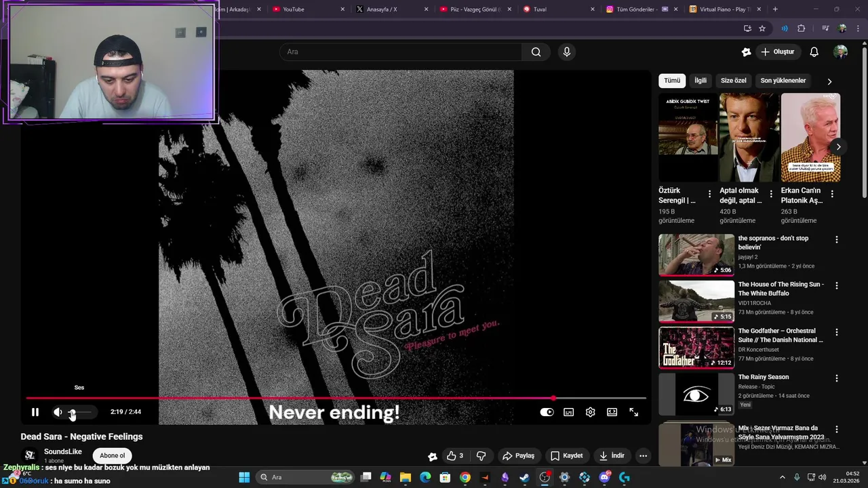Open a new browser tab with plus
This screenshot has width=868, height=488.
click(x=775, y=9)
